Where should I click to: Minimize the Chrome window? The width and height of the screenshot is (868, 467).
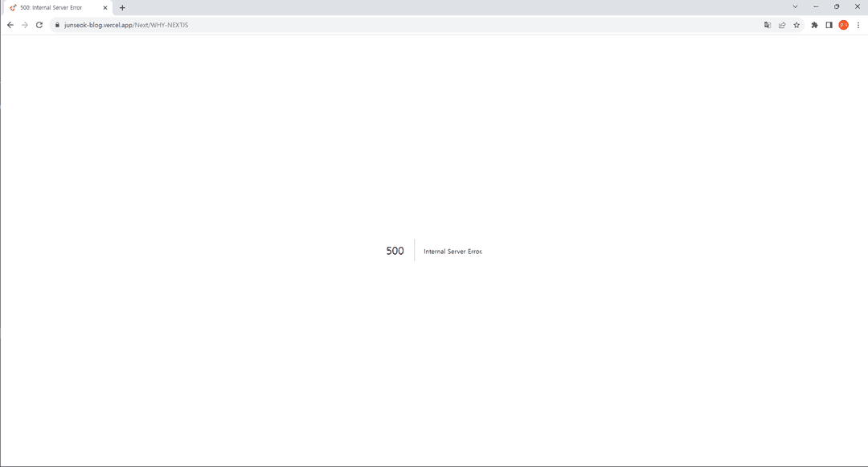[816, 6]
